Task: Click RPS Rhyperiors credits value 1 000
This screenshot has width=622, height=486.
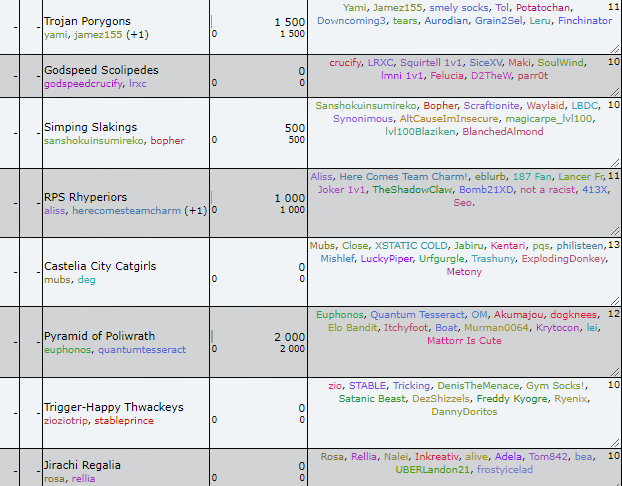Action: (290, 198)
